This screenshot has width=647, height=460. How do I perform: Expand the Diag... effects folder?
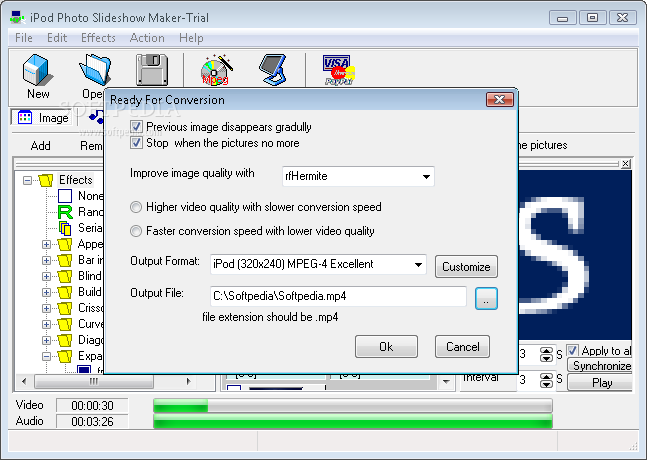tap(46, 340)
